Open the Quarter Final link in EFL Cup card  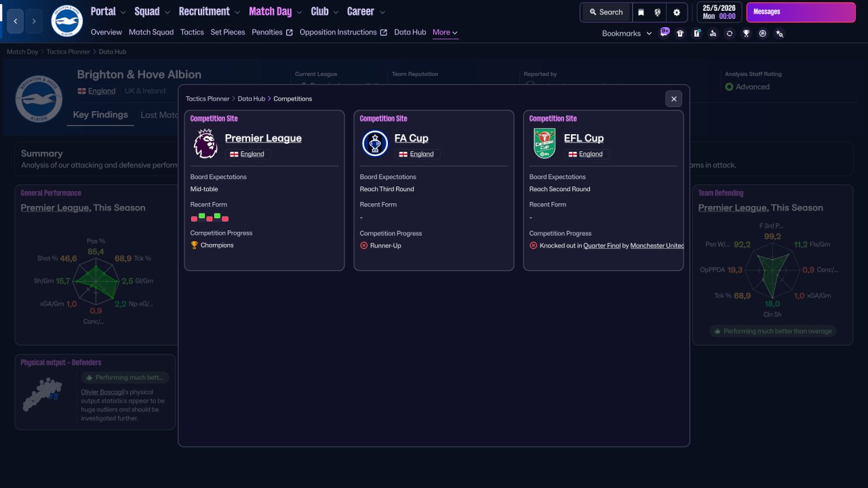click(x=602, y=246)
